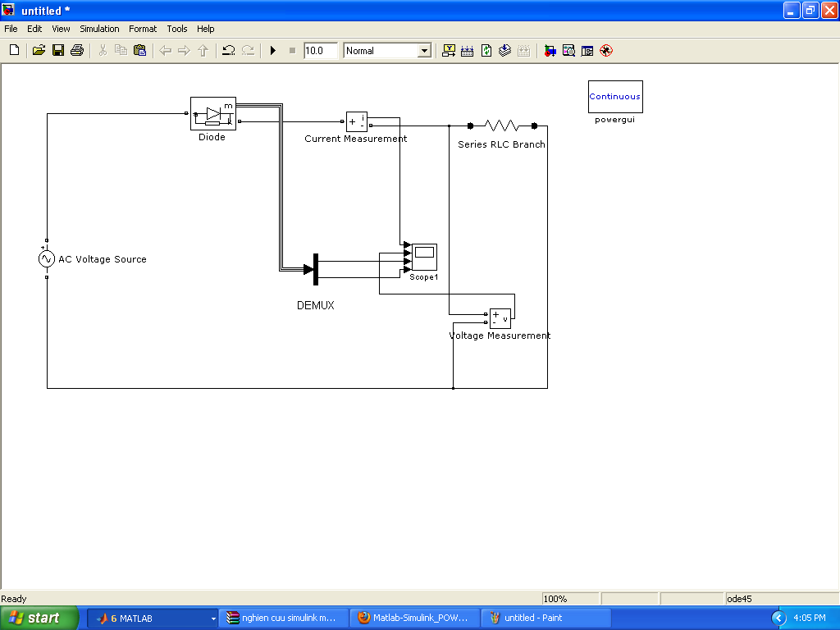Click the Windows Start button
The height and width of the screenshot is (630, 840).
39,618
